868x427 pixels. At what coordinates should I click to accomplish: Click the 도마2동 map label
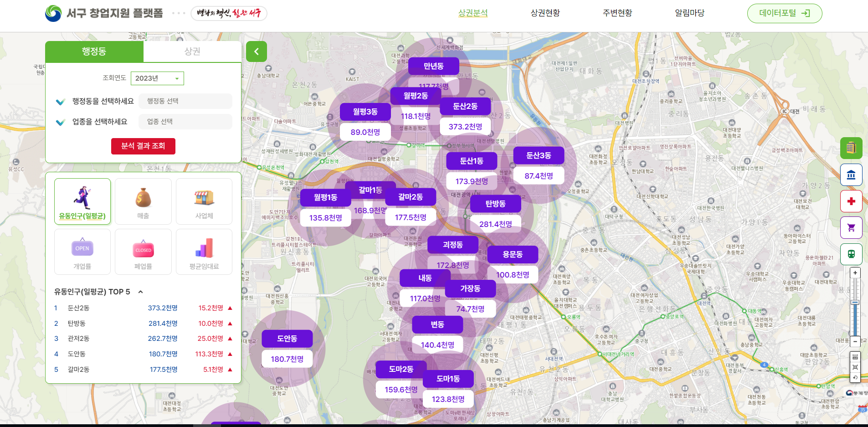tap(401, 369)
